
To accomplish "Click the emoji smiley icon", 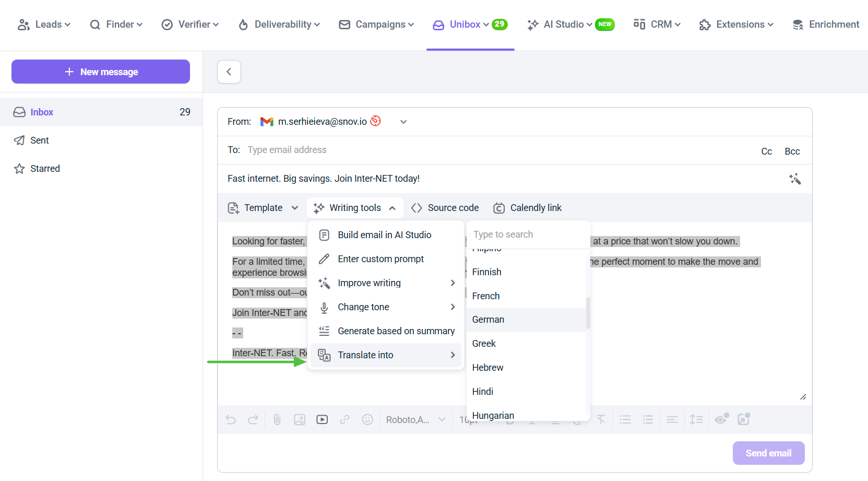I will point(367,419).
